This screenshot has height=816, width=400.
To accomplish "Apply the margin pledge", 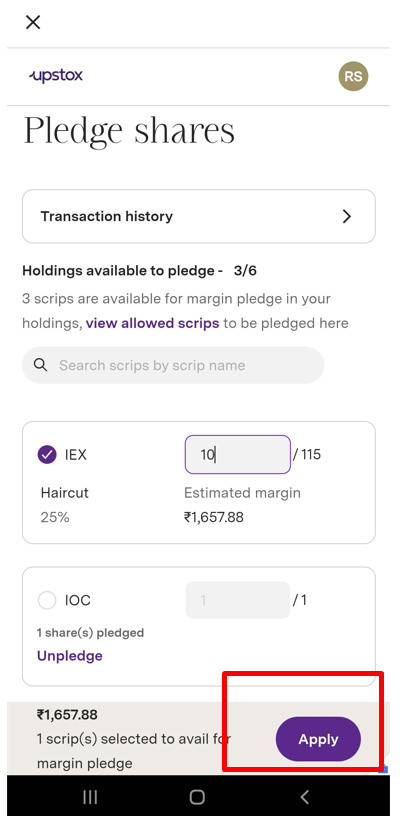I will click(318, 739).
